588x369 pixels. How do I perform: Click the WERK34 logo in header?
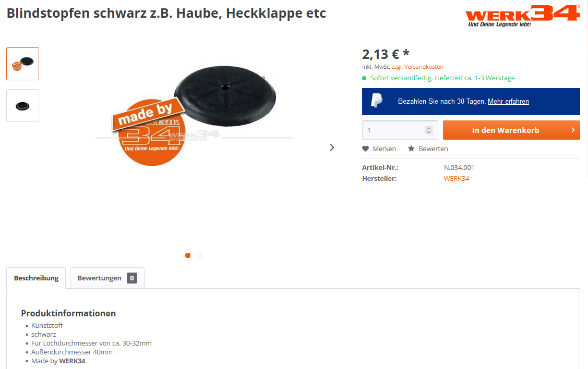click(x=523, y=16)
